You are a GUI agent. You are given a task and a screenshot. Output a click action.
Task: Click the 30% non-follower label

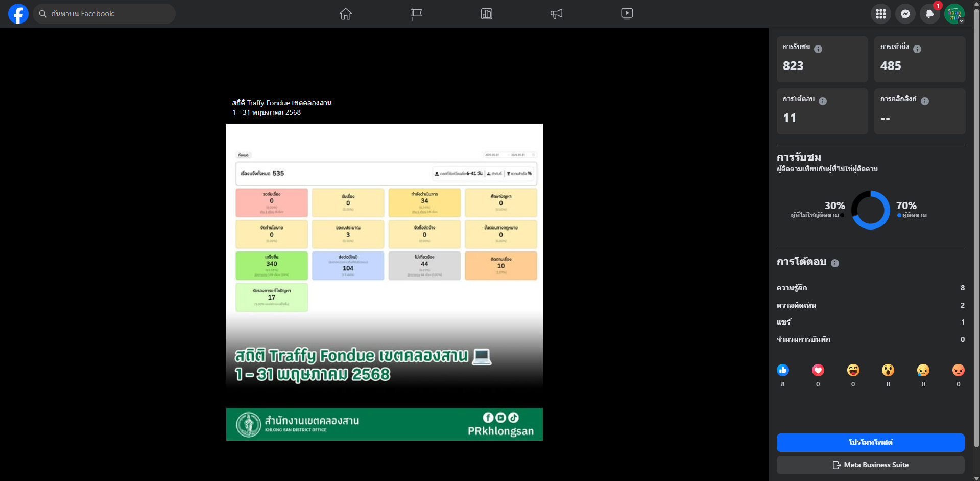(x=818, y=210)
